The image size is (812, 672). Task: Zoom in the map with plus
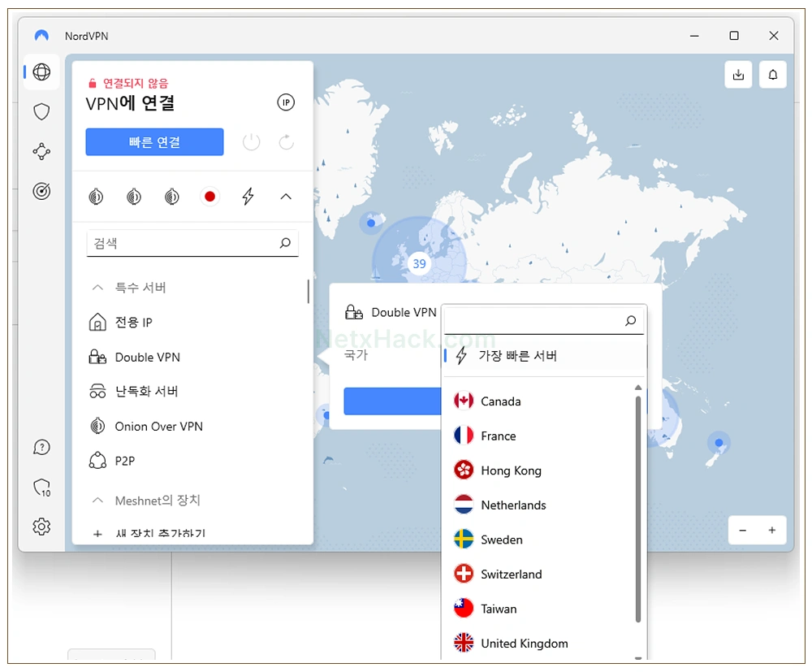coord(772,530)
